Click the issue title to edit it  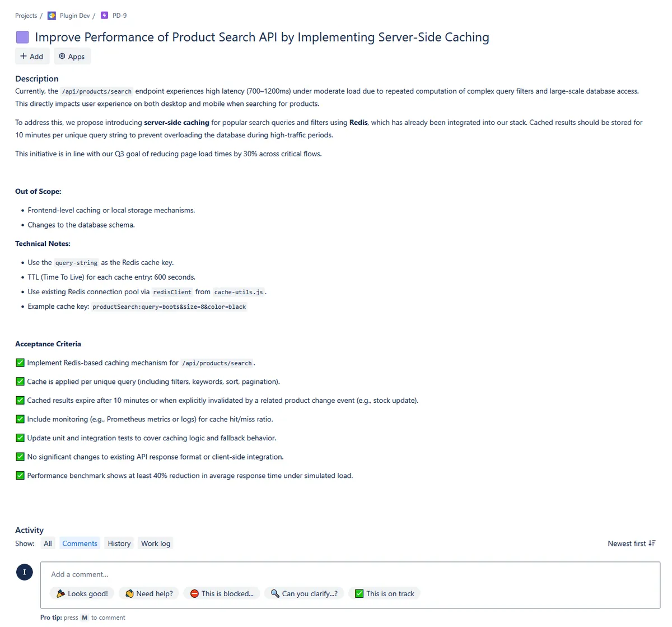click(x=262, y=38)
